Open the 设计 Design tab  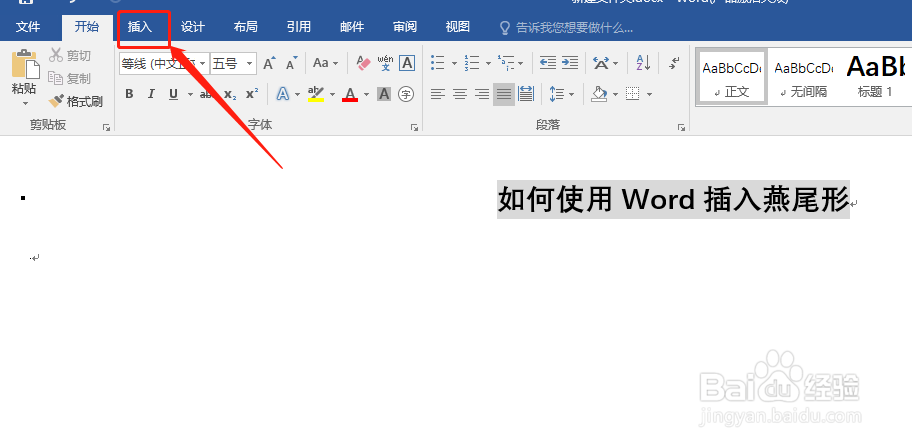[193, 27]
